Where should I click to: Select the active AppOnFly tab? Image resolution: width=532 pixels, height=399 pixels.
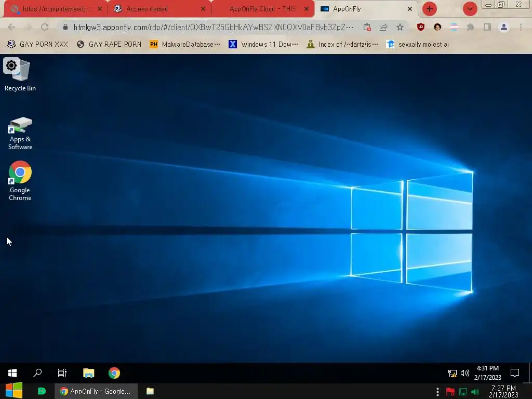pyautogui.click(x=366, y=9)
